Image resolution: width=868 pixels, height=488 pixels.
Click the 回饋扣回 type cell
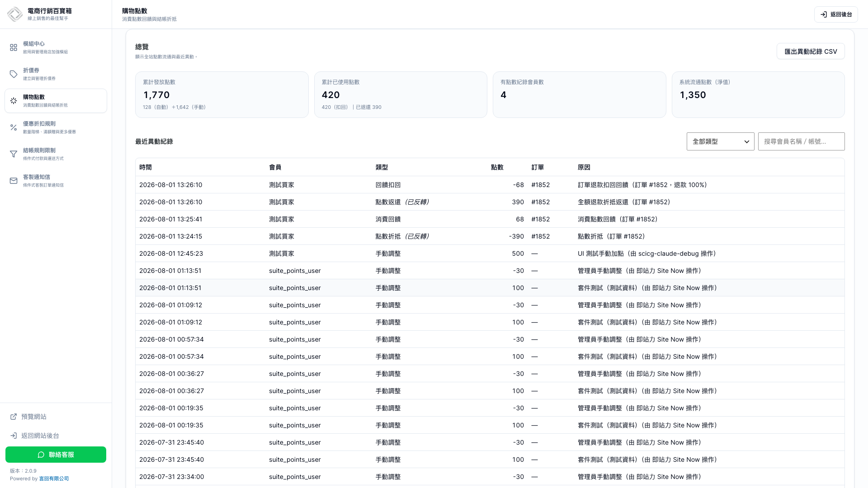point(388,185)
